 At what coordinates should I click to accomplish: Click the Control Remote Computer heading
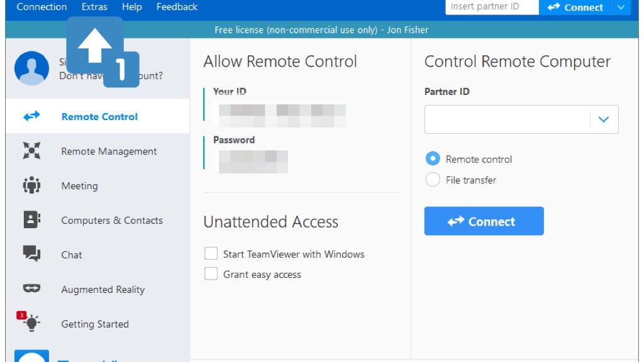pos(518,62)
